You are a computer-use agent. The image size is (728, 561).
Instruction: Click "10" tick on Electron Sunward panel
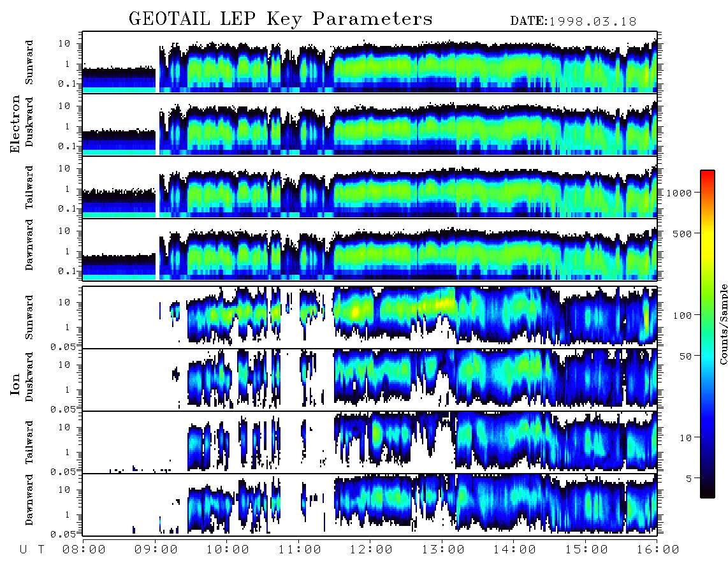[x=64, y=43]
